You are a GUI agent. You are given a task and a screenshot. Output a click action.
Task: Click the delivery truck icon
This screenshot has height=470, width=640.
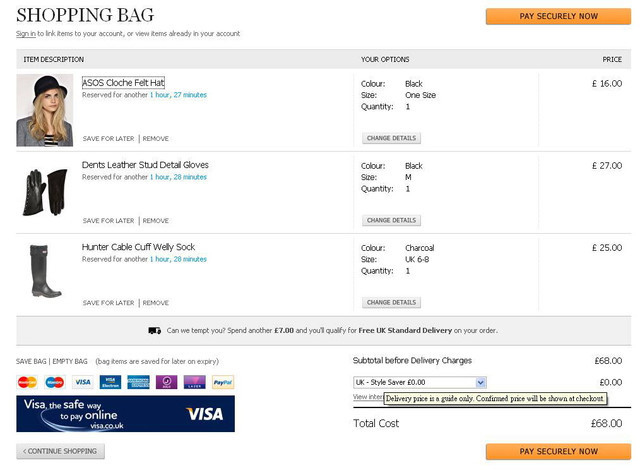pyautogui.click(x=154, y=330)
